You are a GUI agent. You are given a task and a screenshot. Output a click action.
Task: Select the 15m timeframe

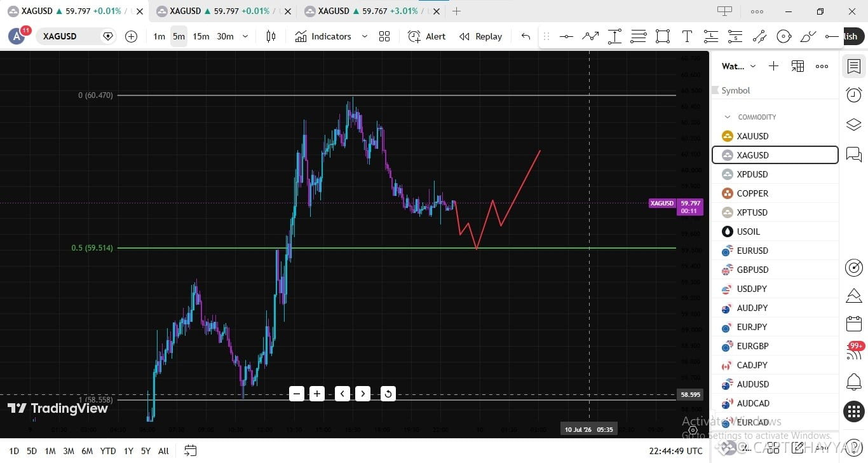coord(201,36)
